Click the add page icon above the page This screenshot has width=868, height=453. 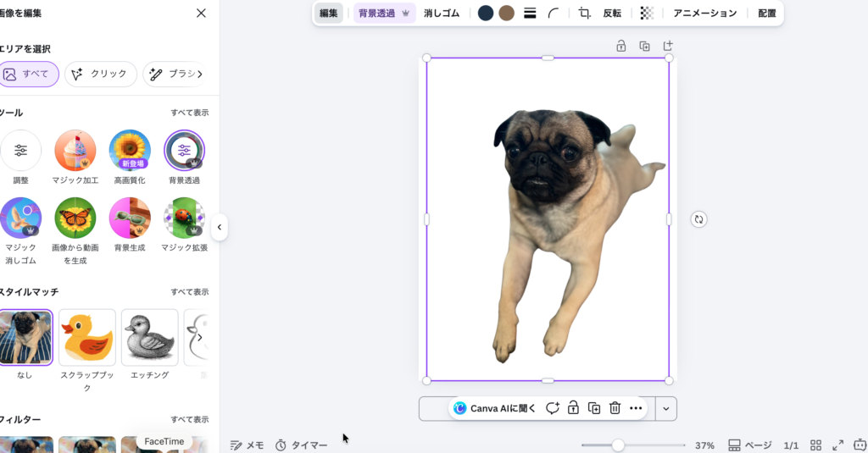[x=668, y=46]
